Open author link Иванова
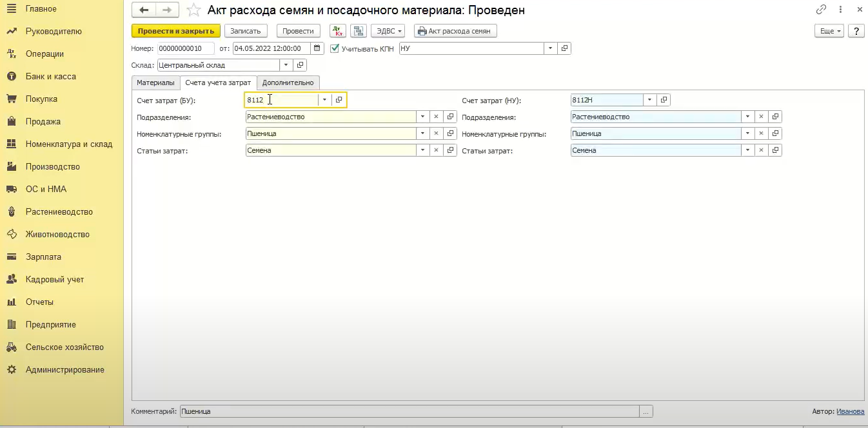The image size is (868, 428). tap(850, 411)
